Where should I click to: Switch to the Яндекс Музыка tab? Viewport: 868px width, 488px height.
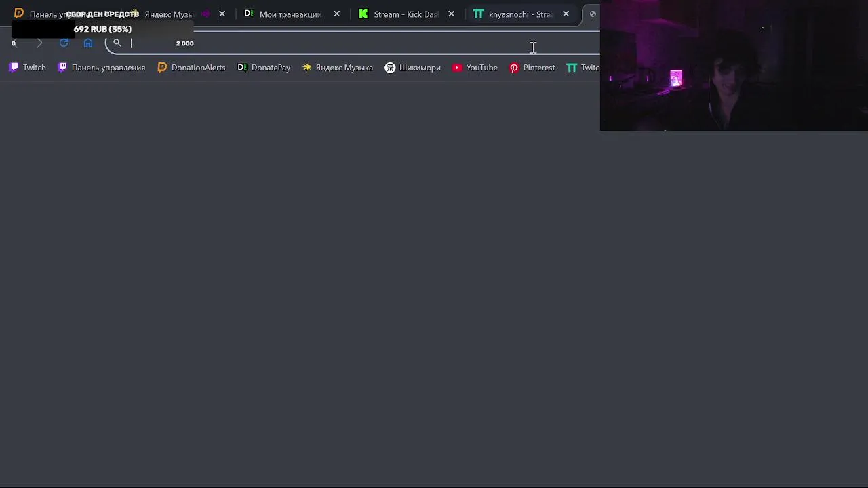tap(170, 14)
